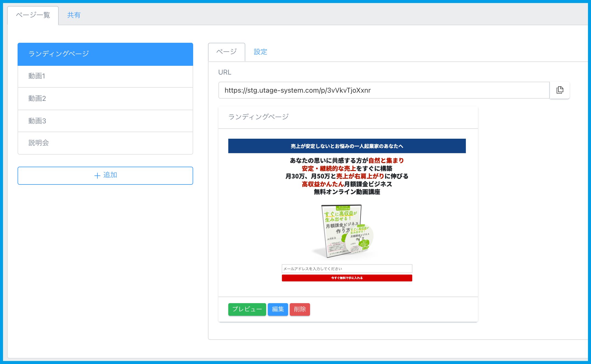Click the red 今すぐ無料で手に入れる button
Image resolution: width=591 pixels, height=364 pixels.
point(347,278)
